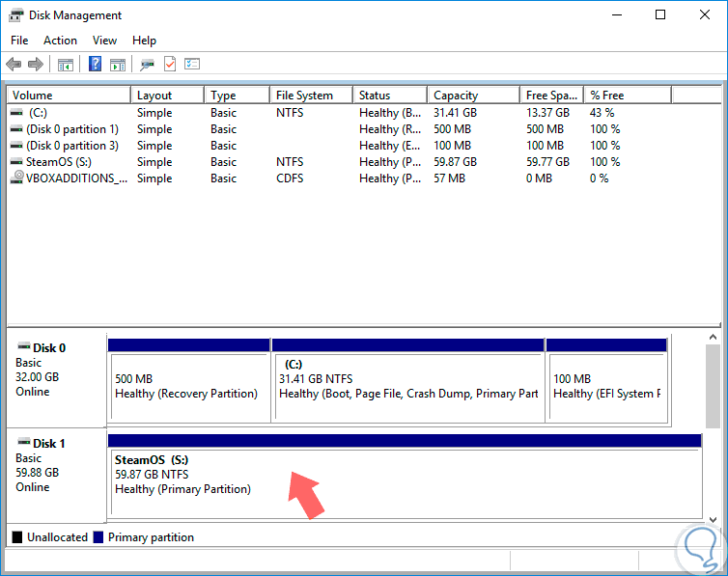Select the VBOXADDITIONS volume row
728x576 pixels.
[364, 178]
